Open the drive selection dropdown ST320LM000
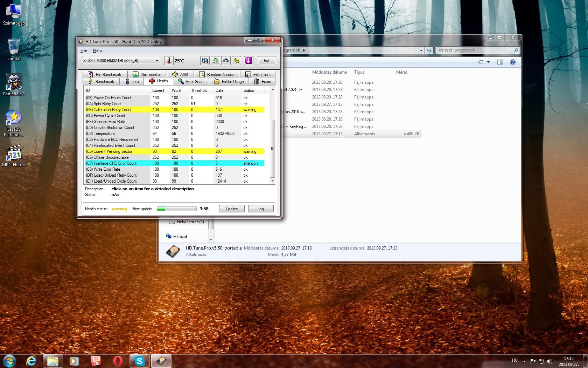This screenshot has height=368, width=588. pyautogui.click(x=121, y=61)
